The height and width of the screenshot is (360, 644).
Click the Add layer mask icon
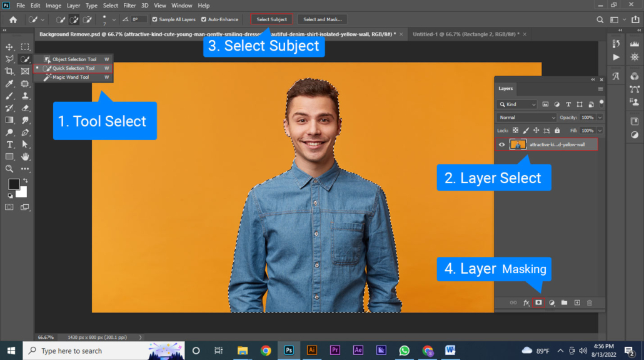tap(538, 302)
